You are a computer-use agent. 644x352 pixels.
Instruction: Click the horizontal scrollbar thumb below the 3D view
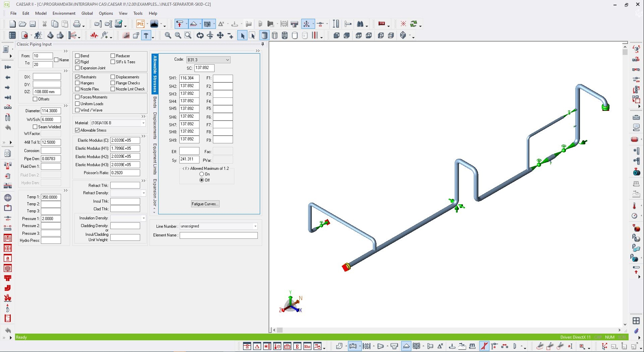[280, 330]
